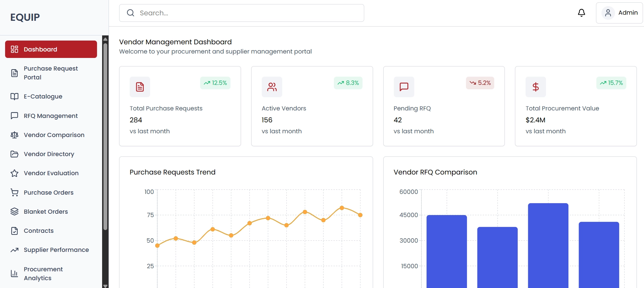The image size is (644, 288).
Task: Click the 12.5% growth badge
Action: pyautogui.click(x=215, y=83)
